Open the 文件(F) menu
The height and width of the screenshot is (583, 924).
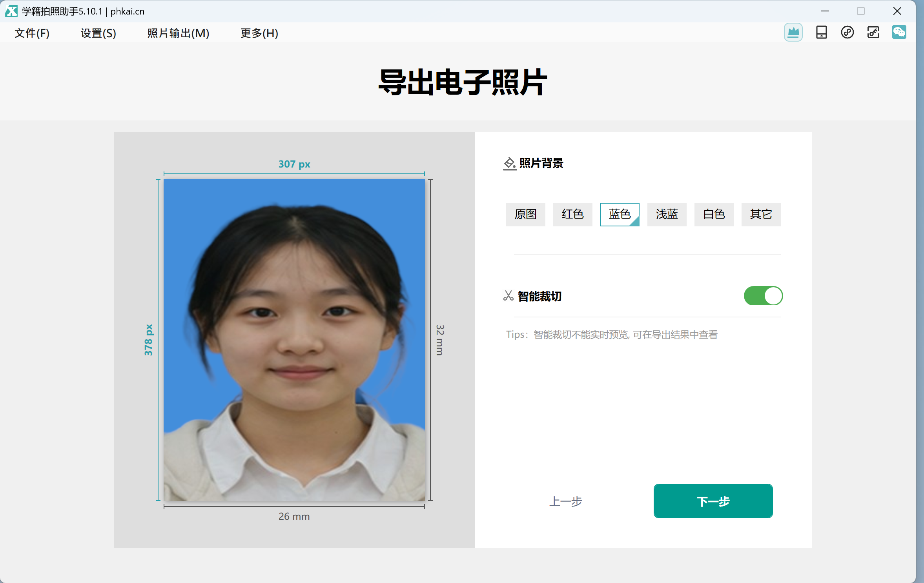[x=32, y=33]
